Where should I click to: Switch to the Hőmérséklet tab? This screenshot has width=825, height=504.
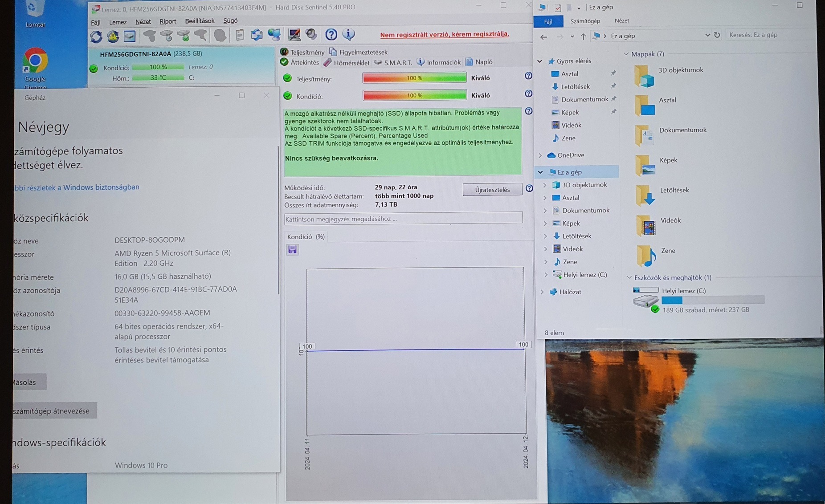click(347, 62)
